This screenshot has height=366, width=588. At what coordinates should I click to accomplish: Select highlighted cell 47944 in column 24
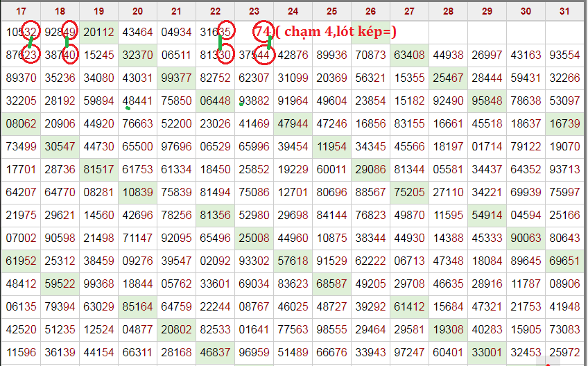[293, 123]
